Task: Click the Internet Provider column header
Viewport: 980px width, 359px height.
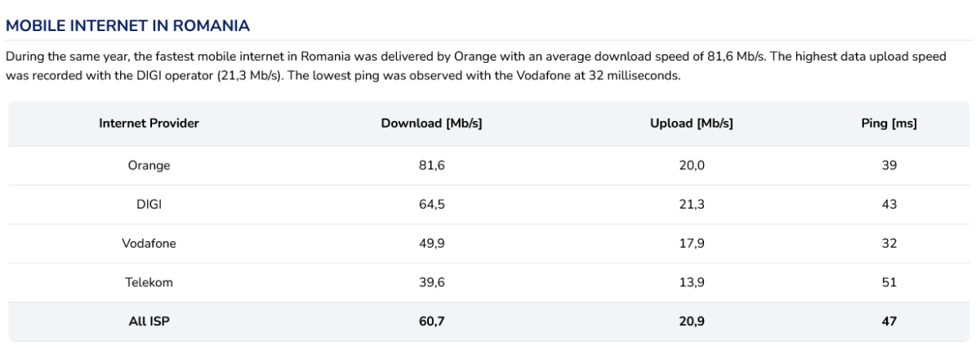Action: point(149,123)
